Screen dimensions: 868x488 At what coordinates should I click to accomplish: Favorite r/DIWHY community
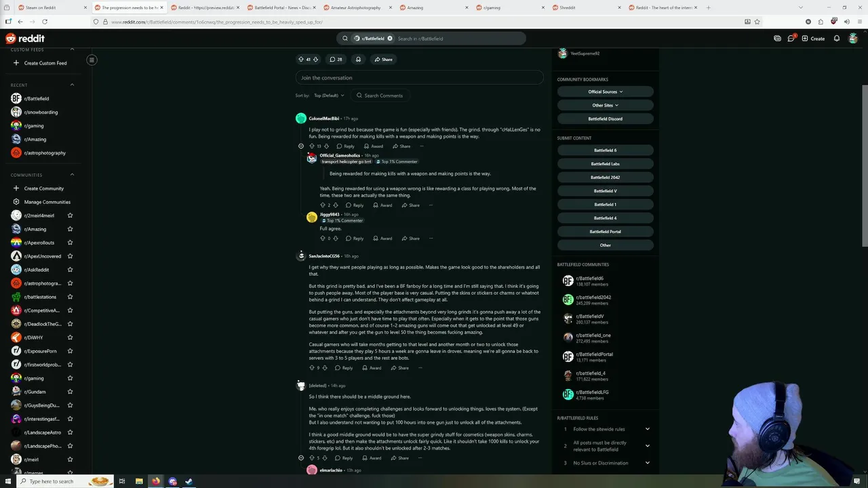(x=70, y=338)
